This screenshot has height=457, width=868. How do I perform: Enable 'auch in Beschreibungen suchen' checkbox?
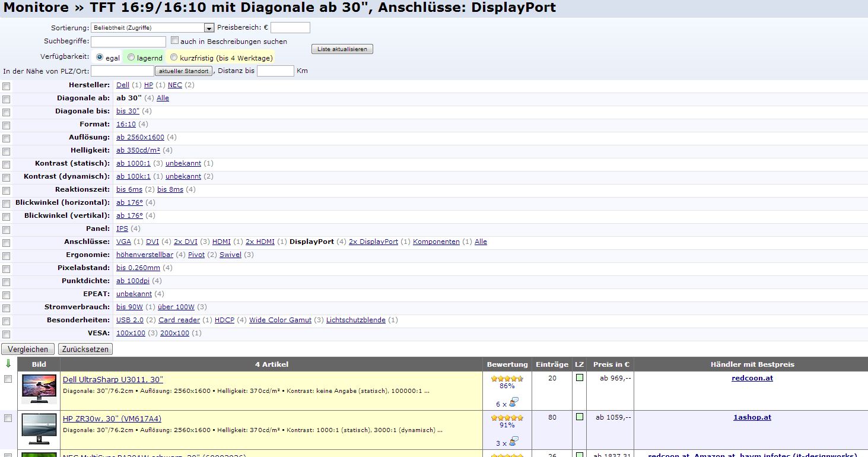click(174, 40)
